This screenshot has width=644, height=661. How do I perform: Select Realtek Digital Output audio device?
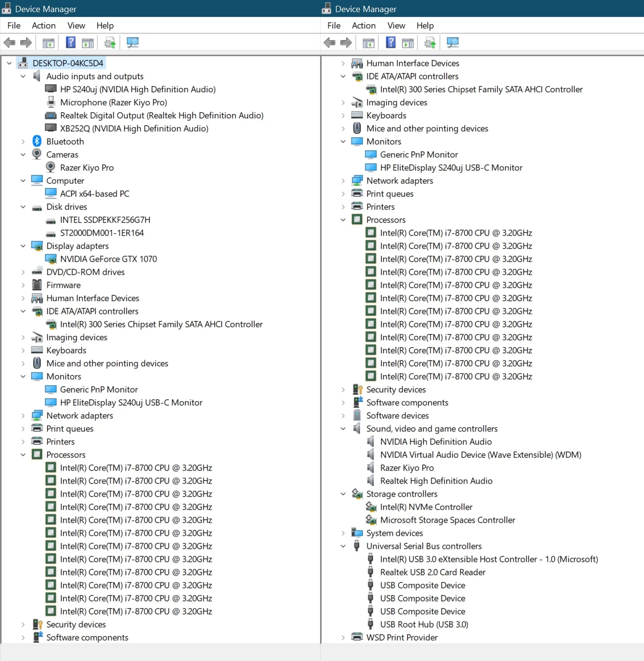coord(161,115)
